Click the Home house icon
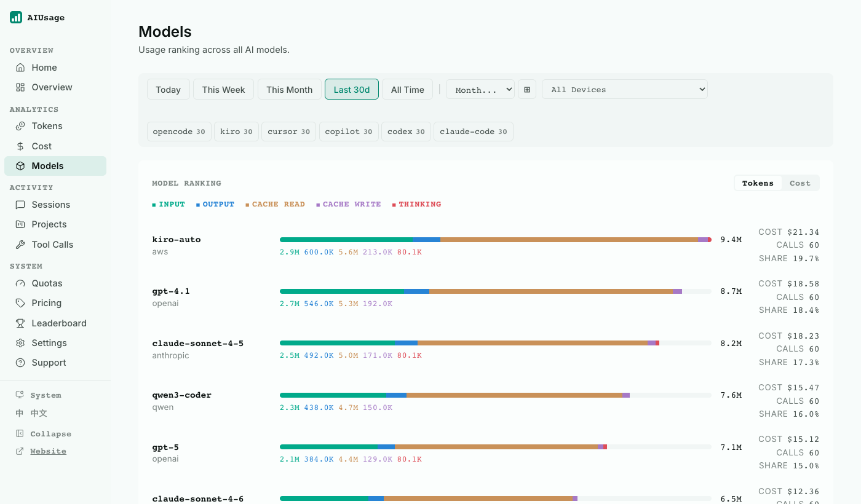 click(20, 68)
